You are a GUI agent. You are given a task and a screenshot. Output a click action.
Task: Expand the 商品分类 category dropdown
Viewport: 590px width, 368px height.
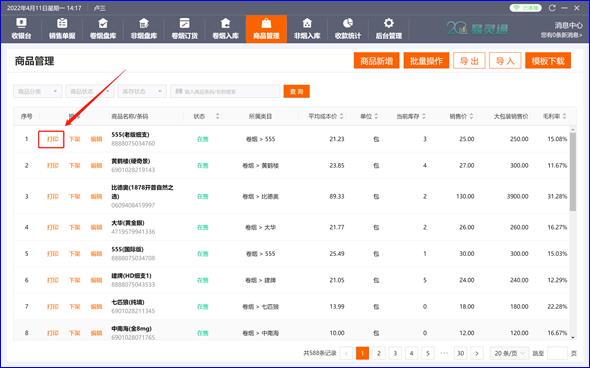[38, 91]
